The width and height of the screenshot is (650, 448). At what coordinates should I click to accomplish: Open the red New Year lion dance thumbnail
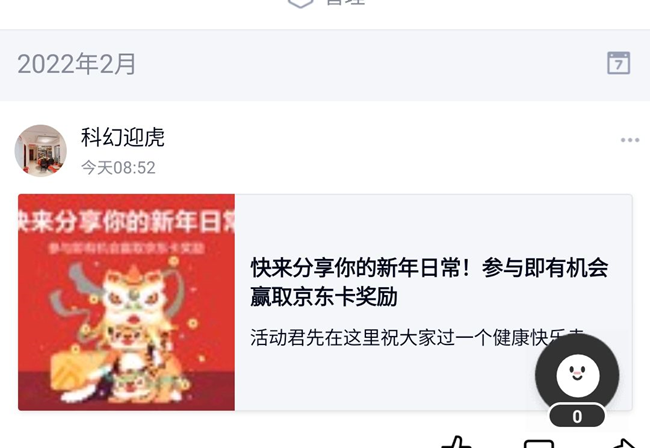click(126, 302)
